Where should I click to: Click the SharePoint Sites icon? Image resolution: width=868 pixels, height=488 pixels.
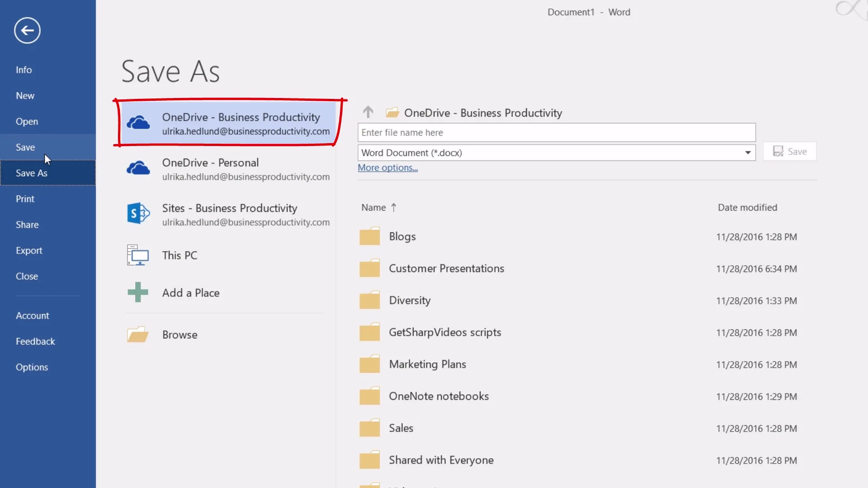click(138, 213)
